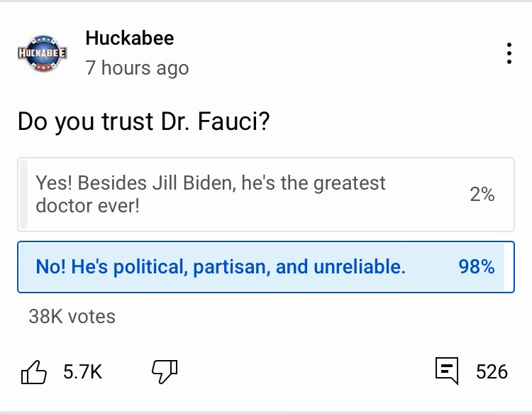Click the 5.7K like count
The height and width of the screenshot is (414, 532).
(83, 371)
